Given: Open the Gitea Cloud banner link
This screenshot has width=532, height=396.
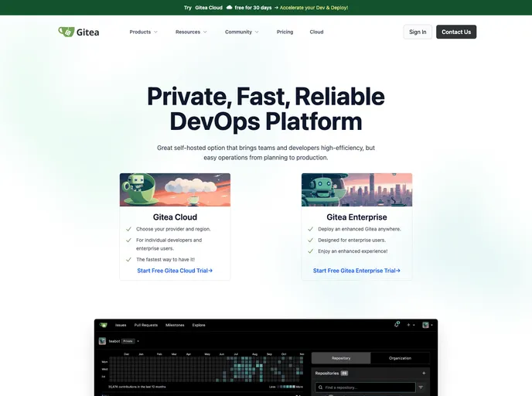Looking at the screenshot, I should 209,8.
